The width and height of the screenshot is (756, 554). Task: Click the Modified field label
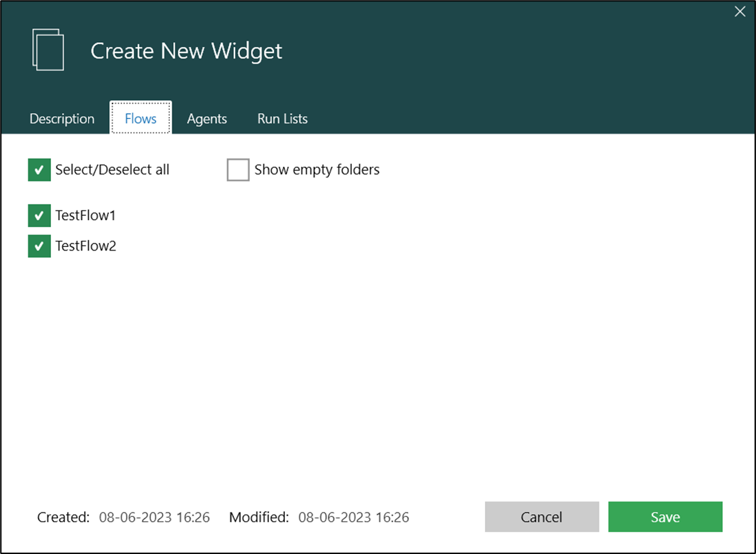[x=259, y=517]
